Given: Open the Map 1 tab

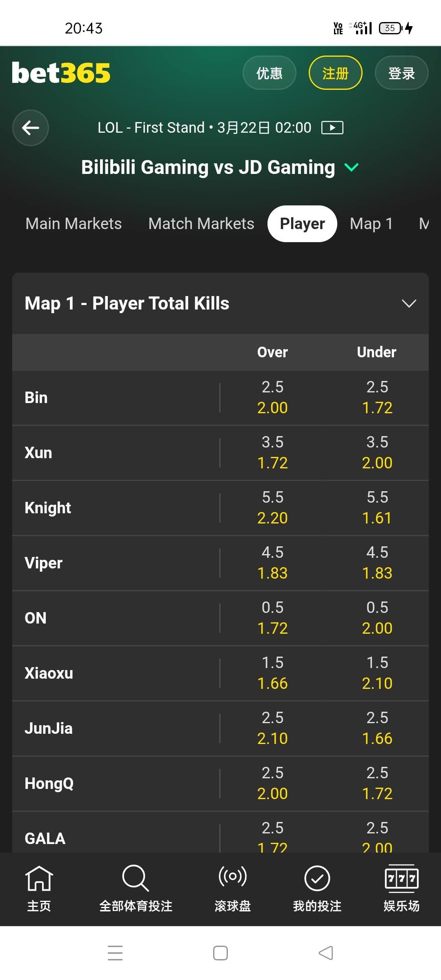Looking at the screenshot, I should tap(371, 224).
